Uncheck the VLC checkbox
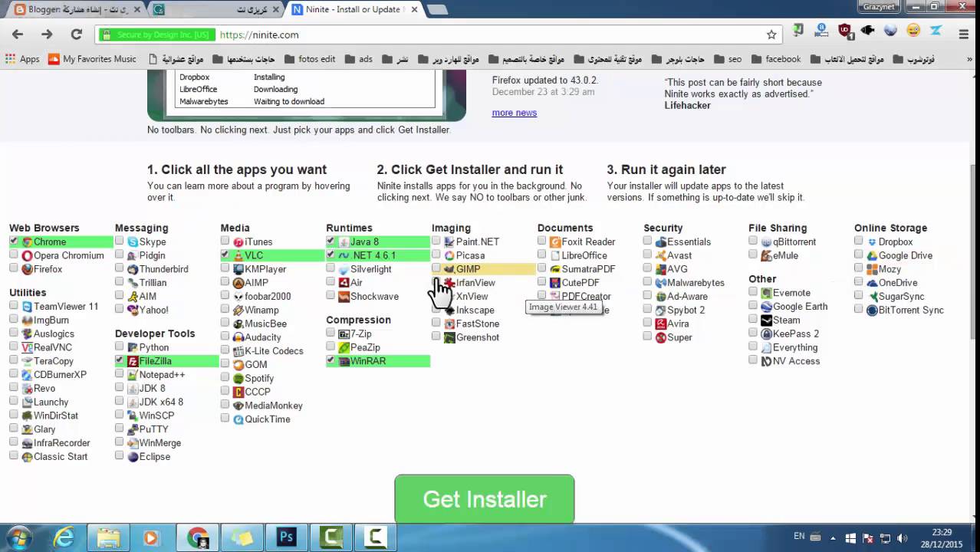Image resolution: width=980 pixels, height=552 pixels. [x=225, y=255]
